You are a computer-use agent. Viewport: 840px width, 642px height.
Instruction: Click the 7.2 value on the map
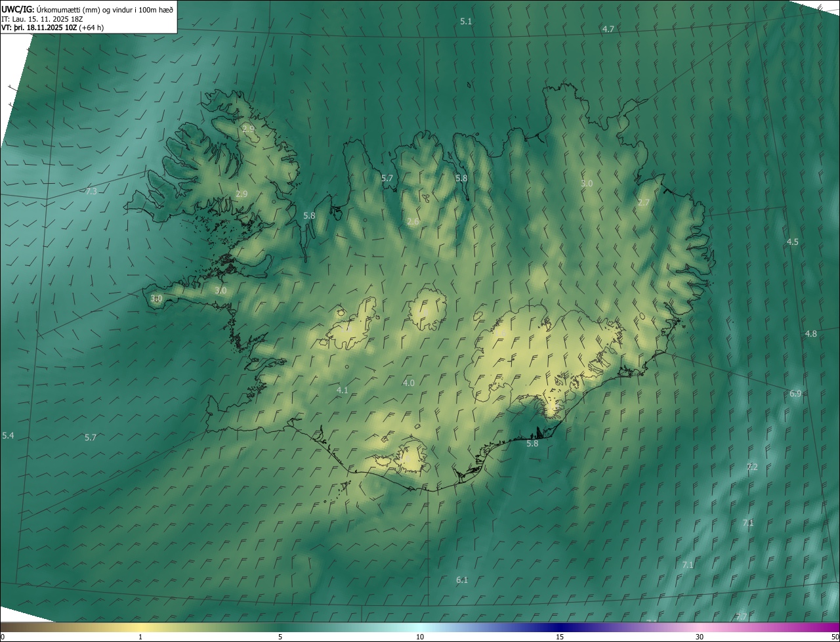[752, 467]
